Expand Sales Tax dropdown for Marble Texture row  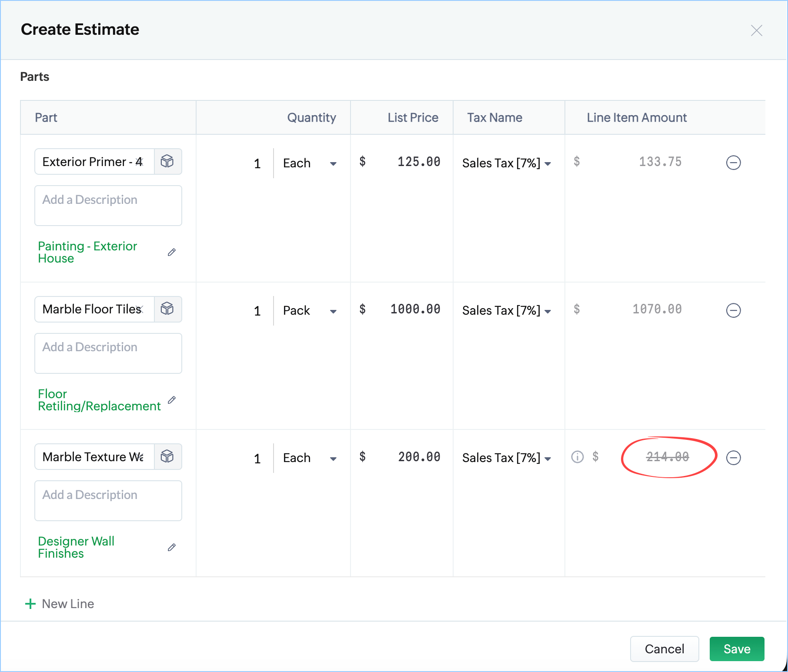coord(507,458)
